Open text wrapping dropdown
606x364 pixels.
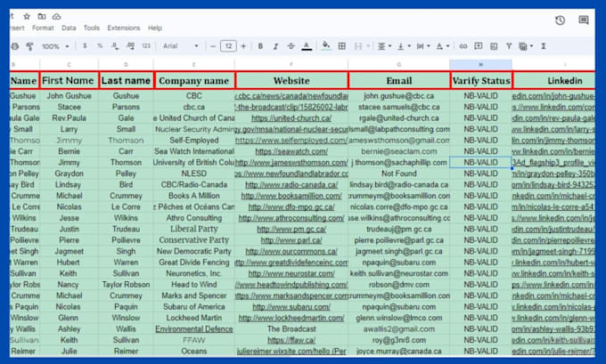[422, 46]
